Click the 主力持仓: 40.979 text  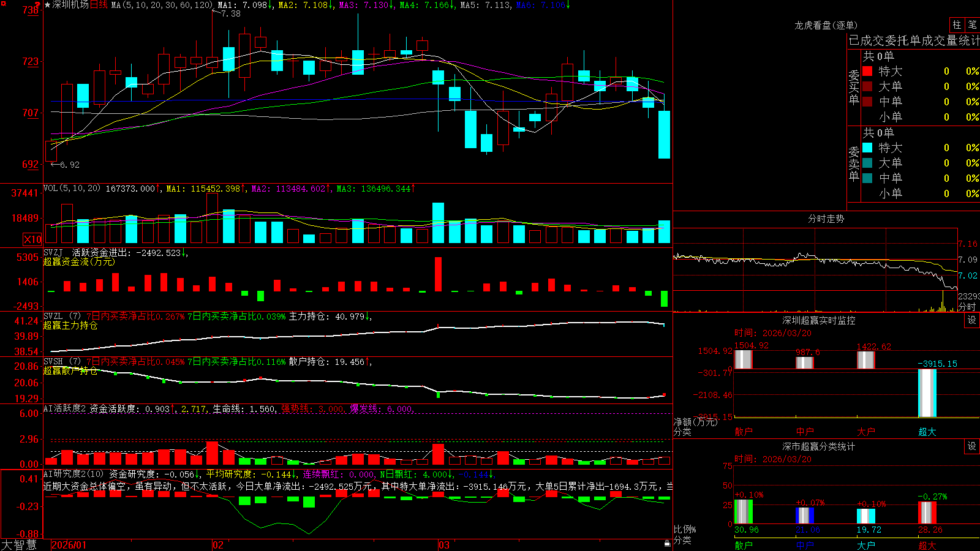[326, 317]
